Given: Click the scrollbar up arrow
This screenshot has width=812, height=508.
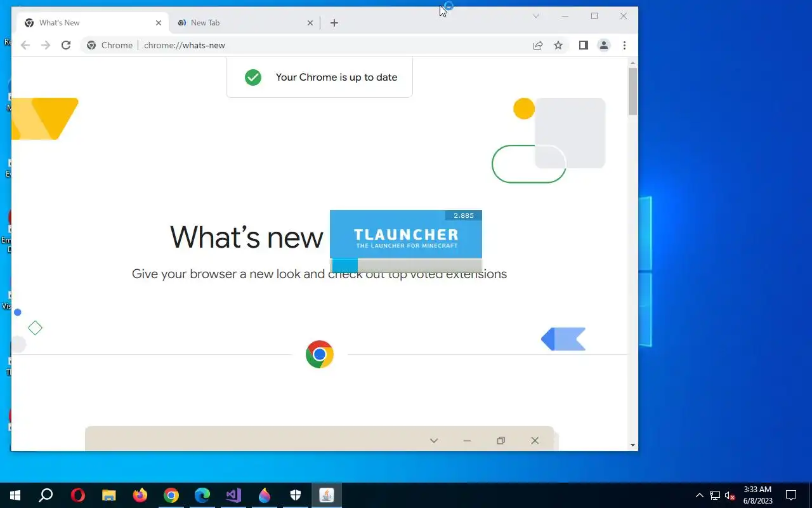Looking at the screenshot, I should click(x=632, y=62).
